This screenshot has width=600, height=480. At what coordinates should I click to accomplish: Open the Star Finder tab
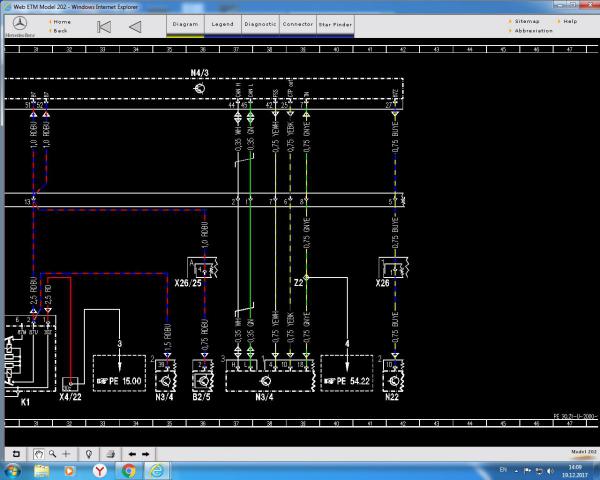click(334, 22)
